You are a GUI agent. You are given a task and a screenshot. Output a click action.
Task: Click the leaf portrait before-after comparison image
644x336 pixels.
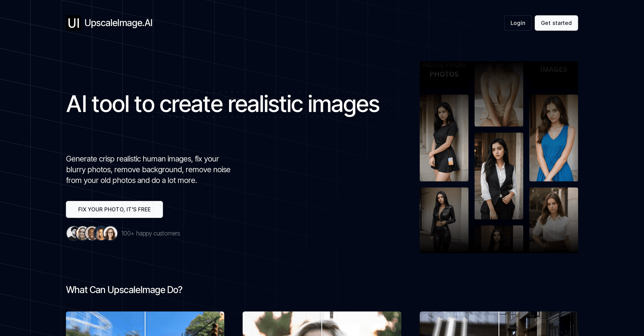[x=322, y=324]
